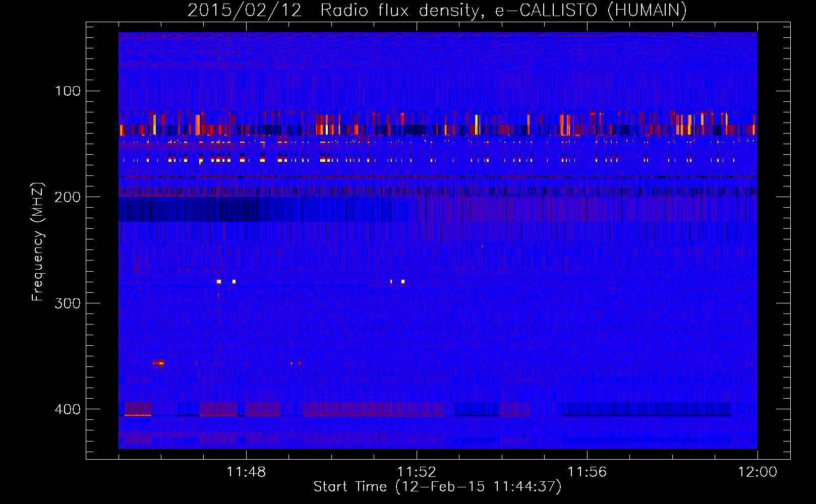Click the 11:48 time tick label
816x504 pixels.
(246, 472)
